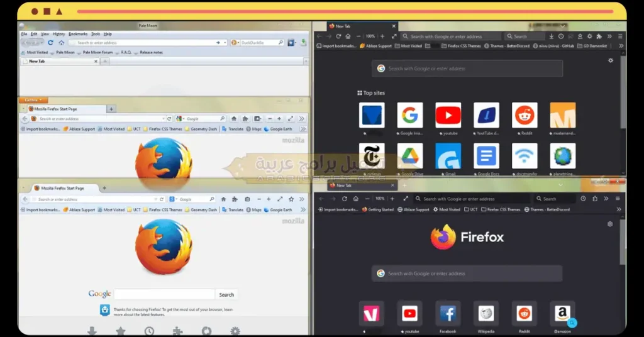Click the Facebook shortcut tile
Screen dimensions: 644x337
tap(447, 313)
